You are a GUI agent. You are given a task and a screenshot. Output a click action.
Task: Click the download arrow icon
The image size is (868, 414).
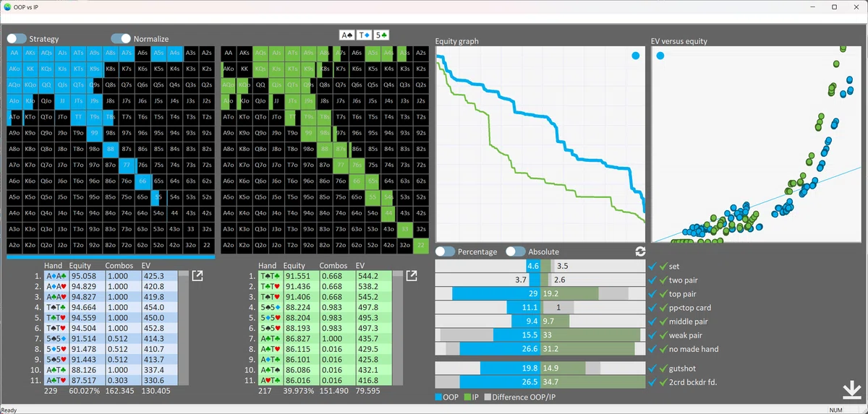[x=851, y=390]
